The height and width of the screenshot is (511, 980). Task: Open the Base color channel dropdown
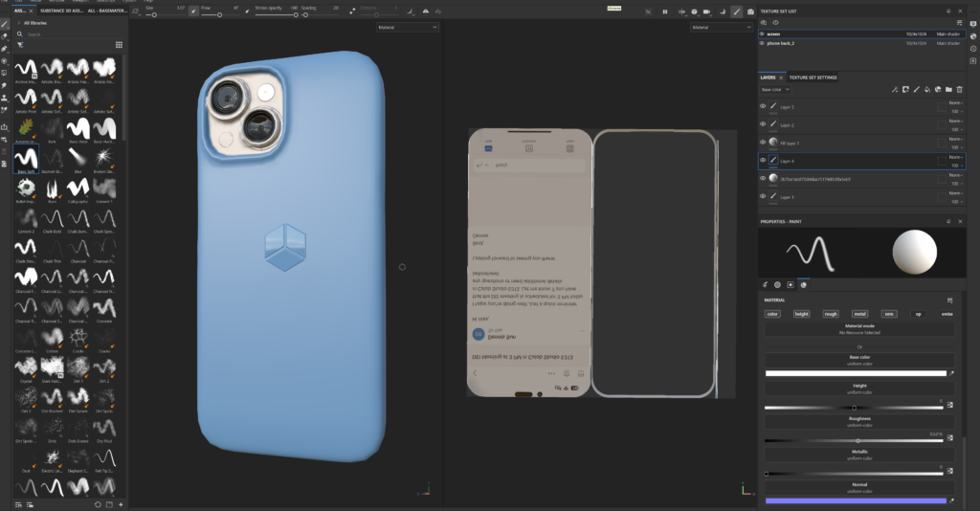(775, 89)
